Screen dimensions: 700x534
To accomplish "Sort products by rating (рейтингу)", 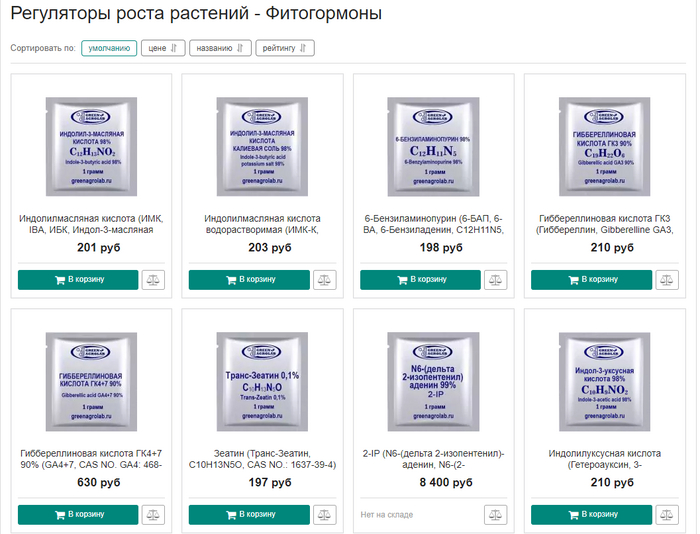I will pos(286,47).
